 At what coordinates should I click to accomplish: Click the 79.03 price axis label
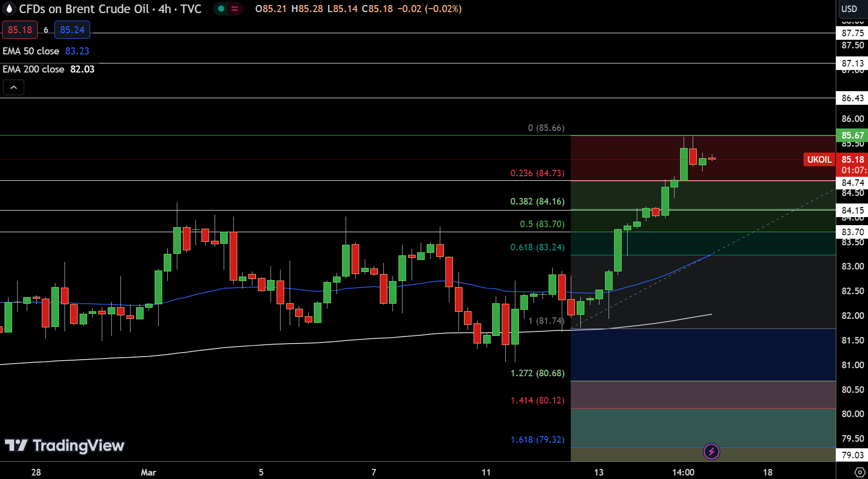coord(852,455)
